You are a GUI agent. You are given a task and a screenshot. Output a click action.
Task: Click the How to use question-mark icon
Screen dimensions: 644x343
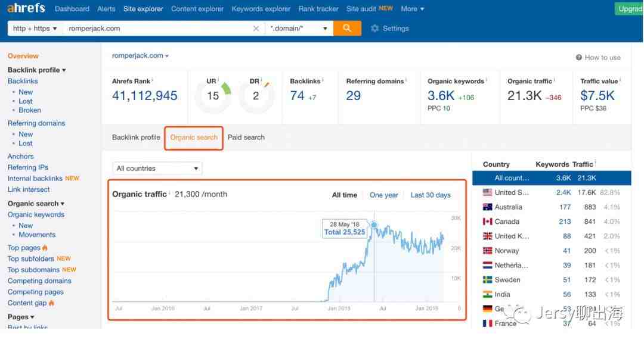coord(578,57)
